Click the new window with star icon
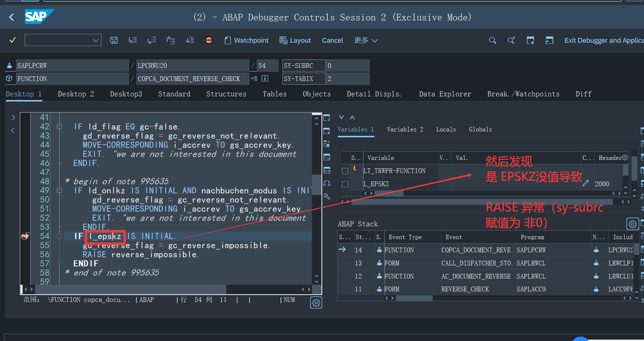Screen dimensions: 644x341 531,40
